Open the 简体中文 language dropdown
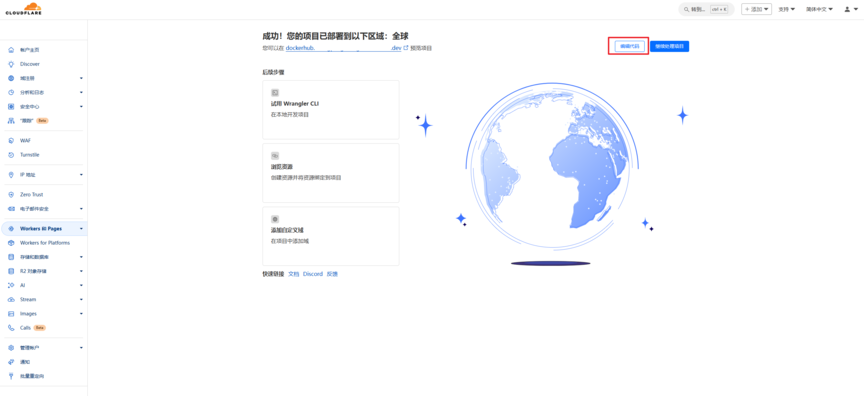Screen dimensions: 864x396 coord(819,9)
